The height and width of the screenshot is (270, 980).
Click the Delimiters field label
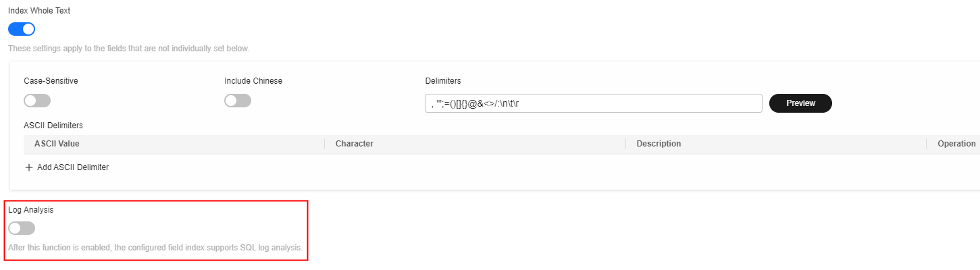(443, 81)
